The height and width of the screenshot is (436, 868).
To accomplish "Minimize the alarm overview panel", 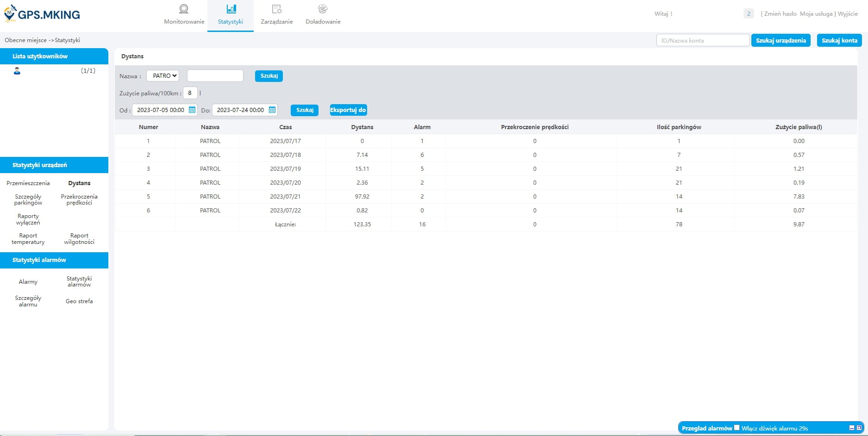I will 852,428.
